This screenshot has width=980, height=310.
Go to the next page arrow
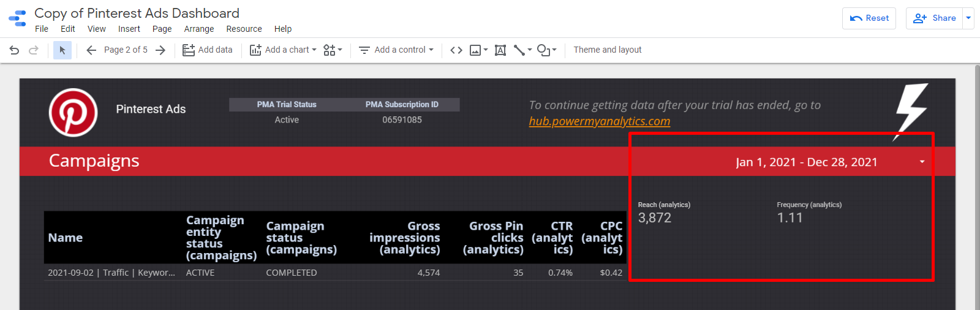[160, 50]
